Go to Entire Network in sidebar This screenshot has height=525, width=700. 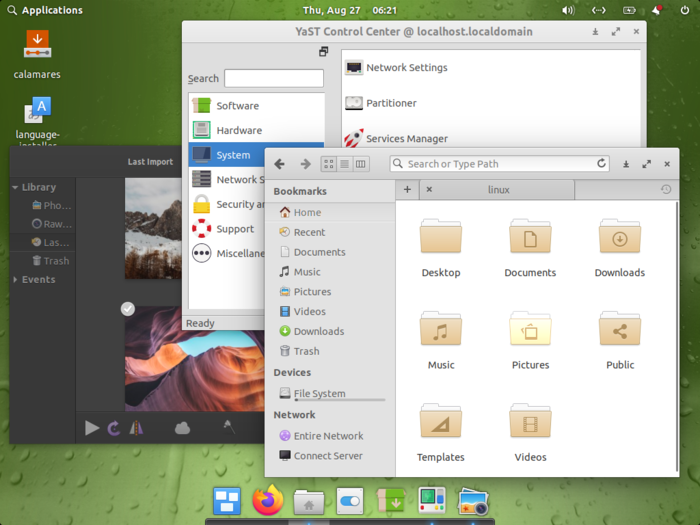(328, 436)
